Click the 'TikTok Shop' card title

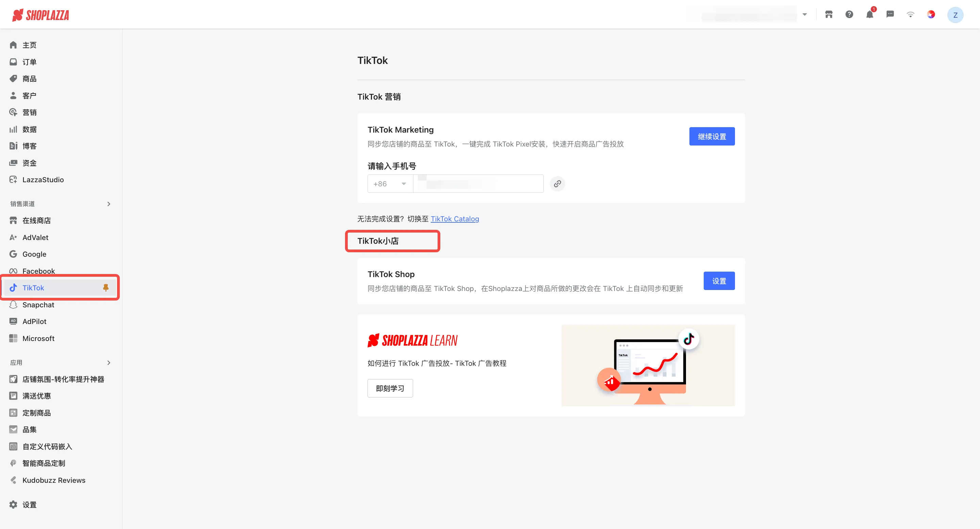click(391, 274)
